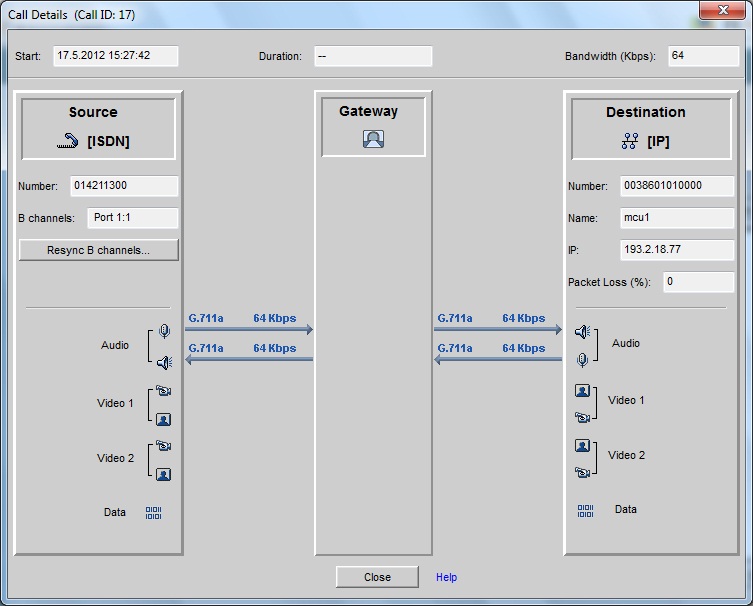Open the Help link

(446, 577)
